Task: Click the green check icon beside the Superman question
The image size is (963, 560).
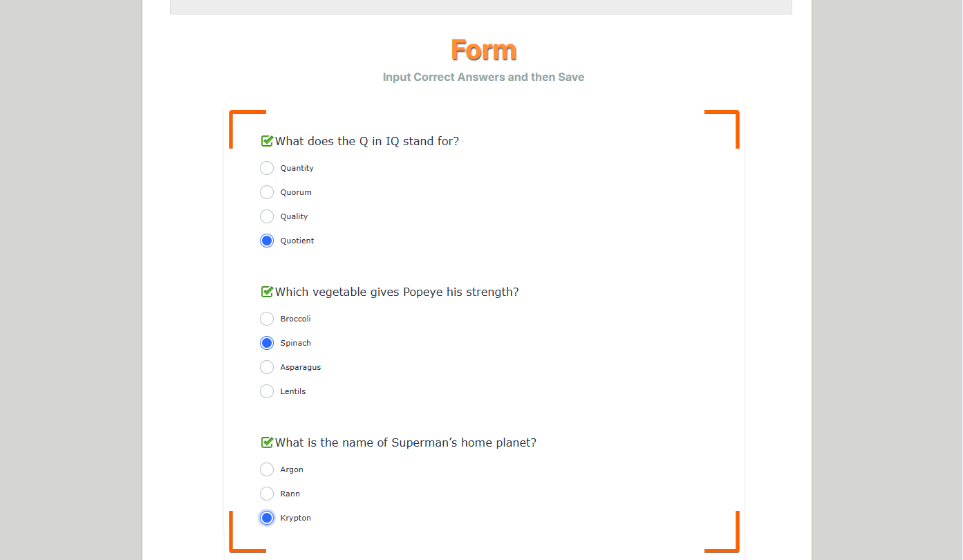Action: (267, 442)
